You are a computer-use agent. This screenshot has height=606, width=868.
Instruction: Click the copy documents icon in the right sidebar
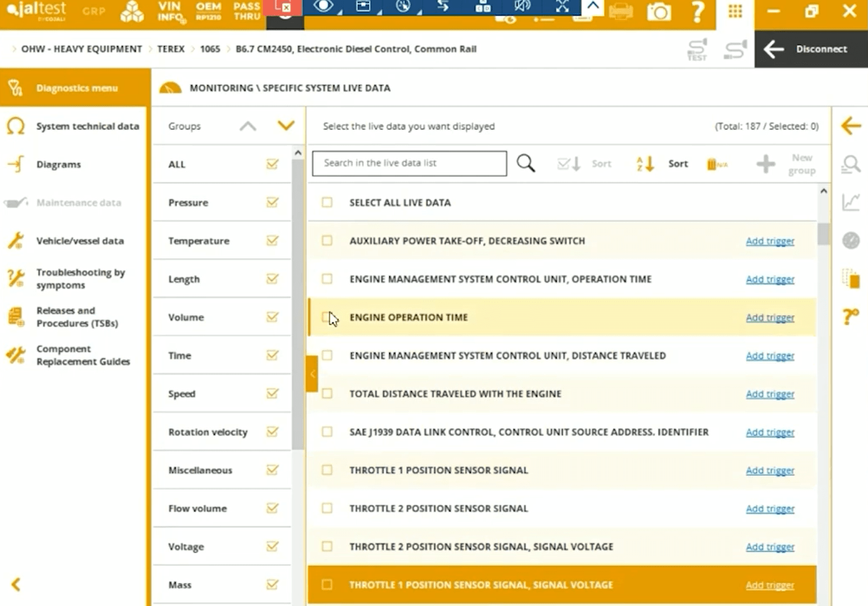[x=851, y=279]
